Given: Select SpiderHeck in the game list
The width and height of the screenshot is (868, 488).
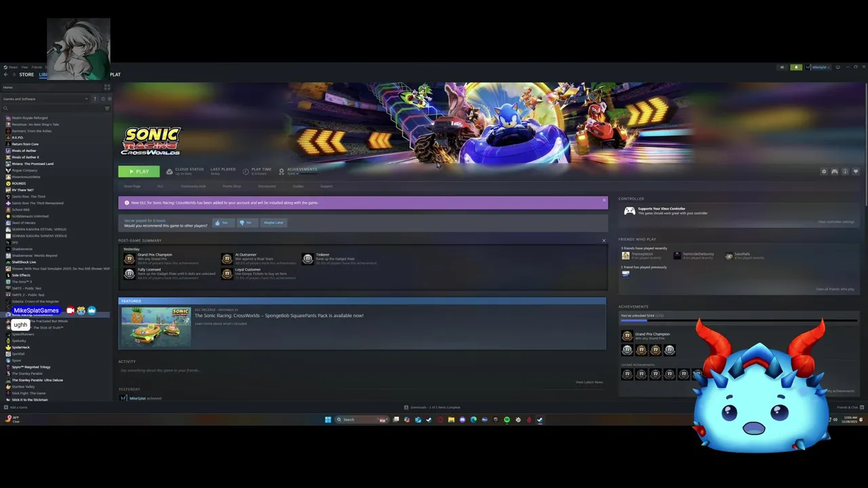Looking at the screenshot, I should [20, 347].
